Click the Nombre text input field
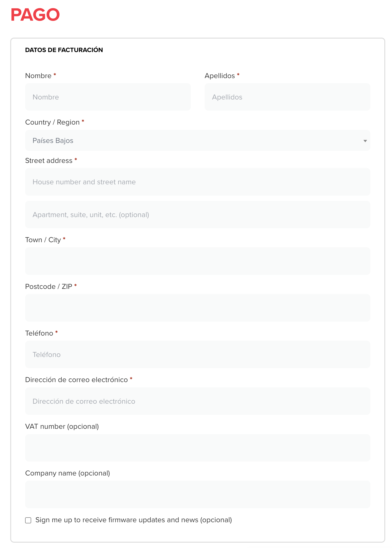 point(108,97)
